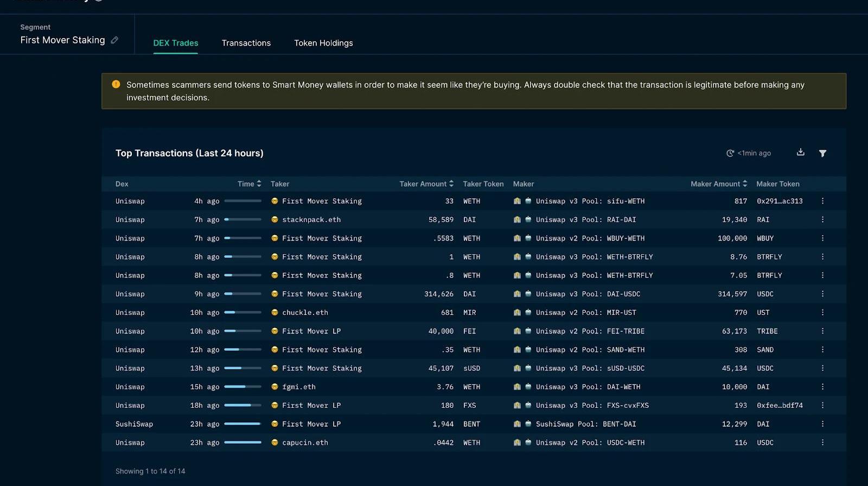Click the Dex column header
The height and width of the screenshot is (486, 868).
click(122, 184)
